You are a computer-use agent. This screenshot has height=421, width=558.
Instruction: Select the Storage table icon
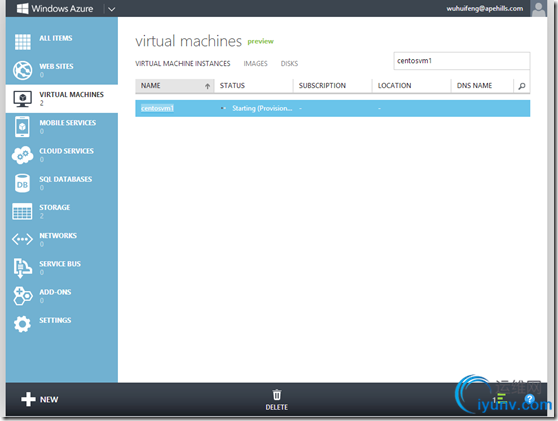(22, 211)
